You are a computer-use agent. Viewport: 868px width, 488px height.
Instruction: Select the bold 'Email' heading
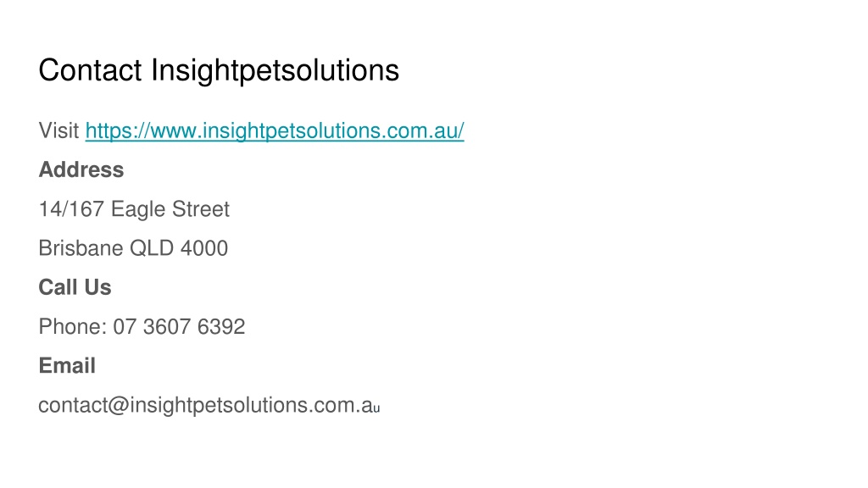coord(67,366)
